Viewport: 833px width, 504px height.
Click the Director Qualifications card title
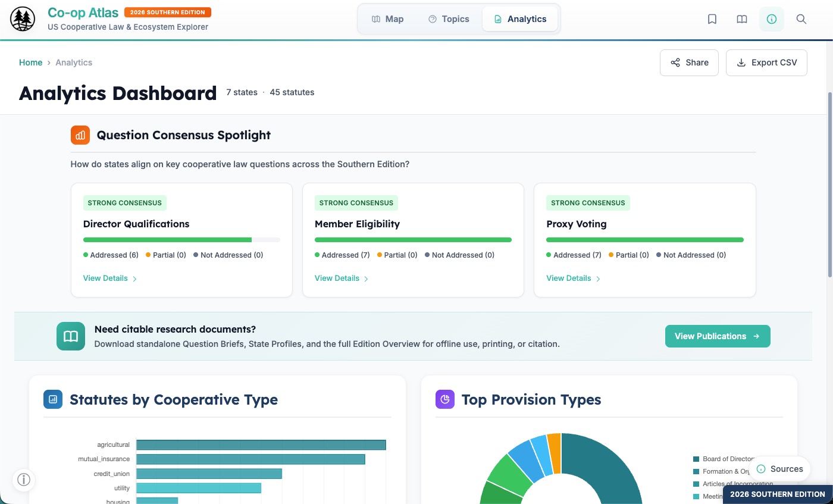tap(136, 224)
